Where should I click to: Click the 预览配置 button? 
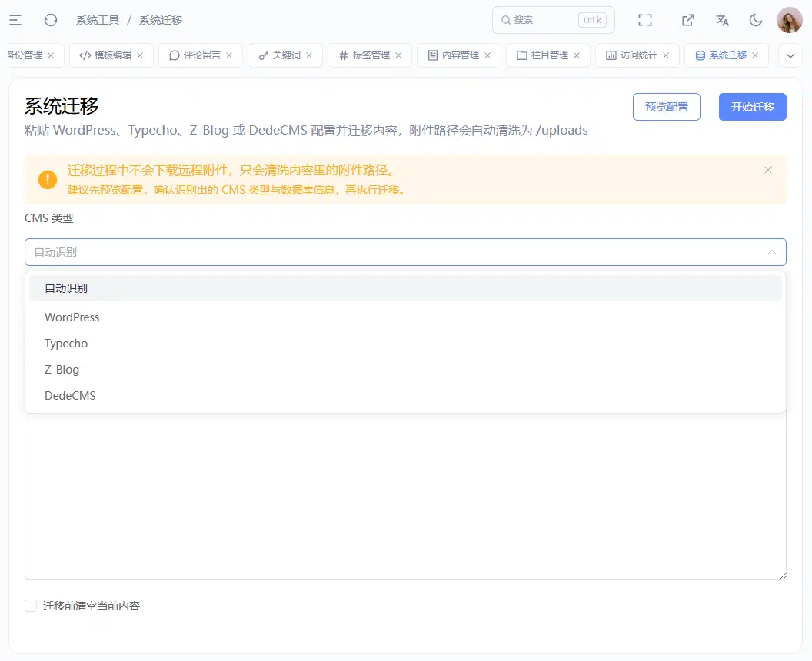(x=667, y=107)
